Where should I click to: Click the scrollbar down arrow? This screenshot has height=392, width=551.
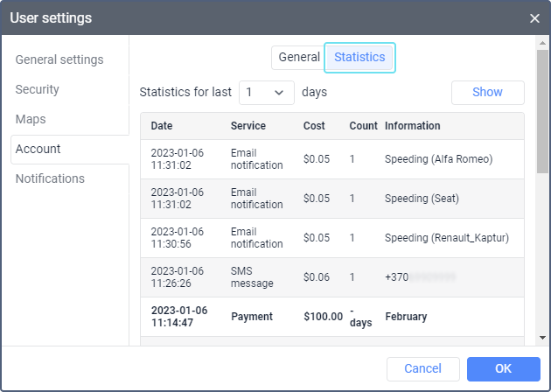coord(542,337)
